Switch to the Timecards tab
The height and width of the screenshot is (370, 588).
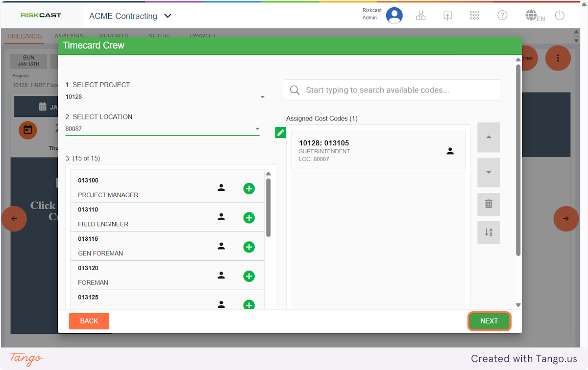tap(24, 36)
